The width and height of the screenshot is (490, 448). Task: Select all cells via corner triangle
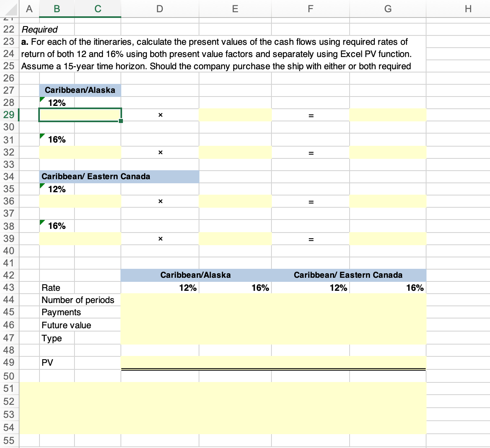(10, 9)
